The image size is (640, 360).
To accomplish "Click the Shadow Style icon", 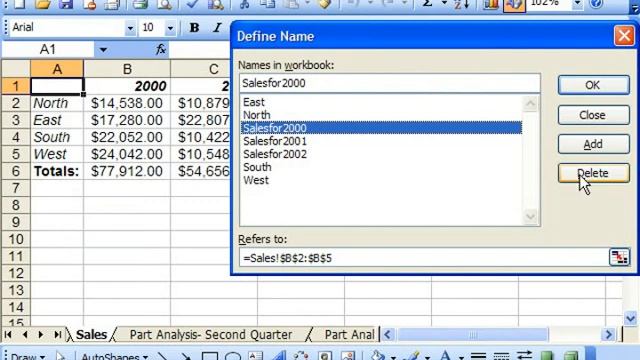I will click(547, 356).
